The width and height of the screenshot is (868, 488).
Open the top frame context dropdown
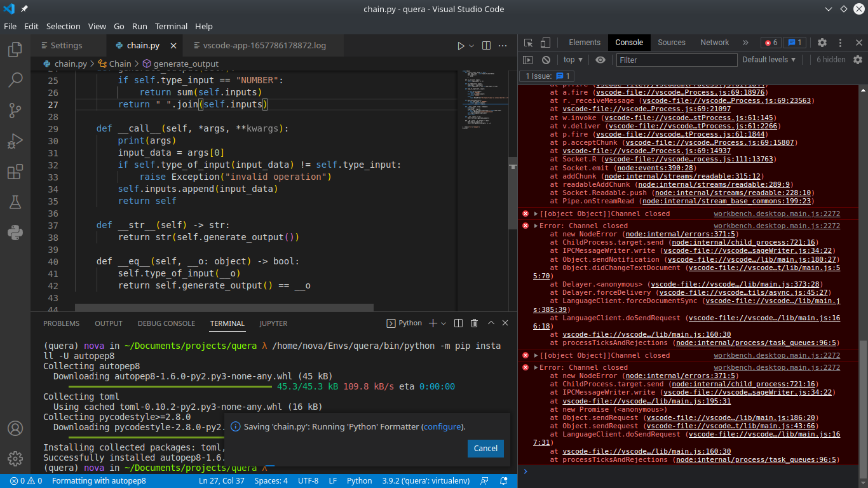point(572,59)
